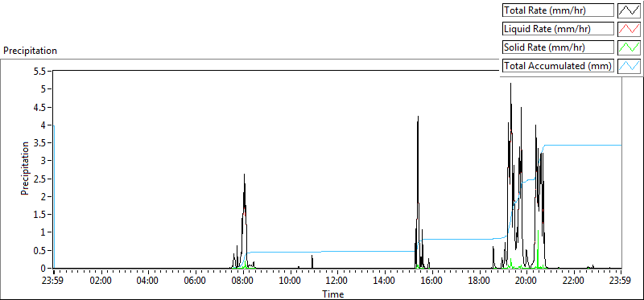Click the 04:00 time axis label
Viewport: 644px width, 300px height.
pyautogui.click(x=148, y=282)
